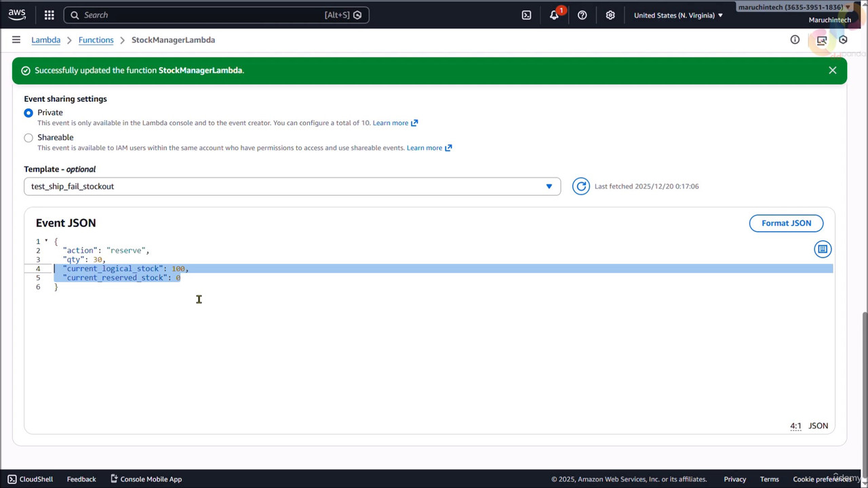Open Console Mobile App link
Screen dimensions: 868x488
[x=146, y=479]
